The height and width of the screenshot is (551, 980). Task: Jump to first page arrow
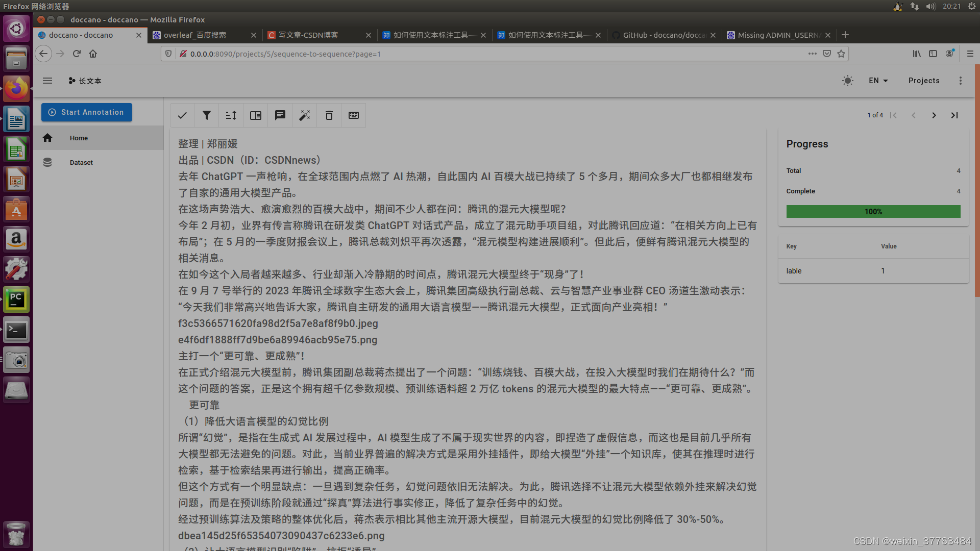(x=893, y=115)
